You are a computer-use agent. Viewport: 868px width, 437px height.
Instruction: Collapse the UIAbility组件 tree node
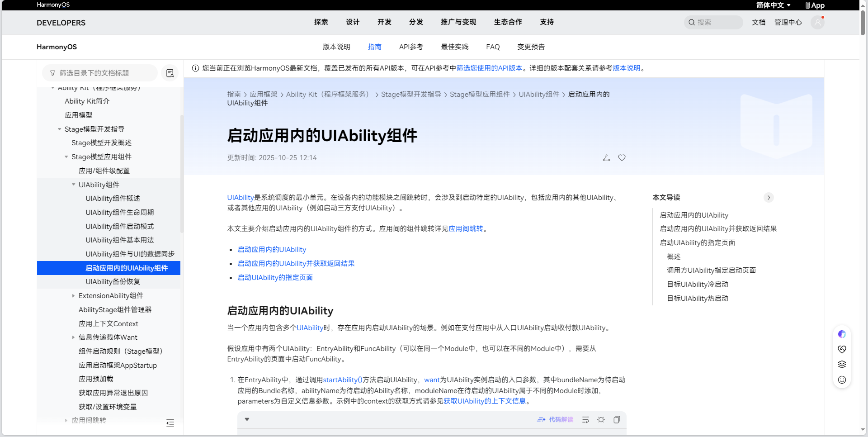74,185
